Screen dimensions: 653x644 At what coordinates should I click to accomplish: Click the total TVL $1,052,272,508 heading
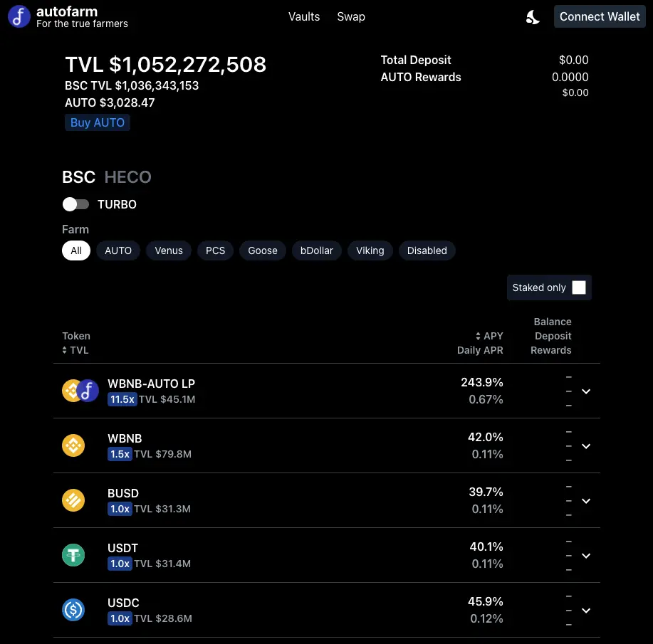pyautogui.click(x=166, y=65)
